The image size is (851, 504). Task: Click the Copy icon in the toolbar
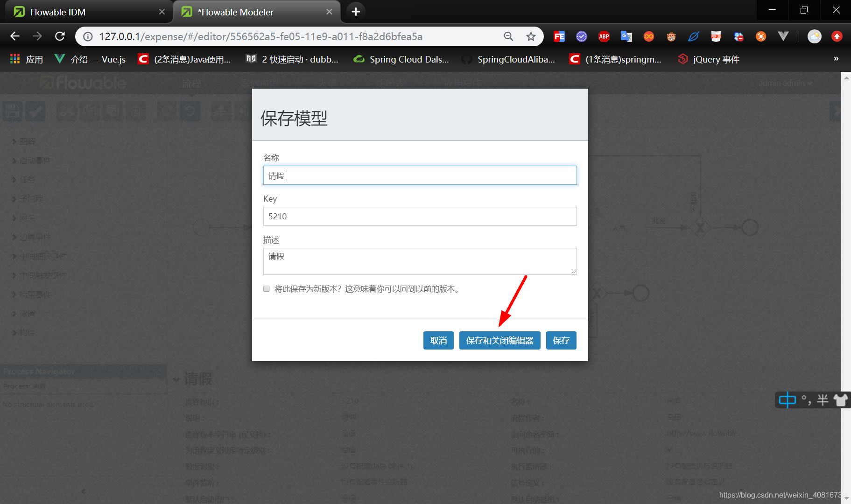[x=90, y=111]
